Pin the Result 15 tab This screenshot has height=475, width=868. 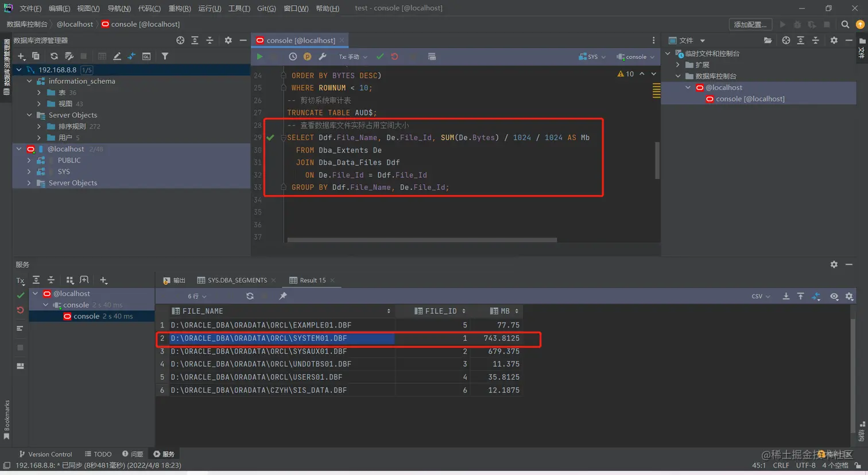pos(283,296)
